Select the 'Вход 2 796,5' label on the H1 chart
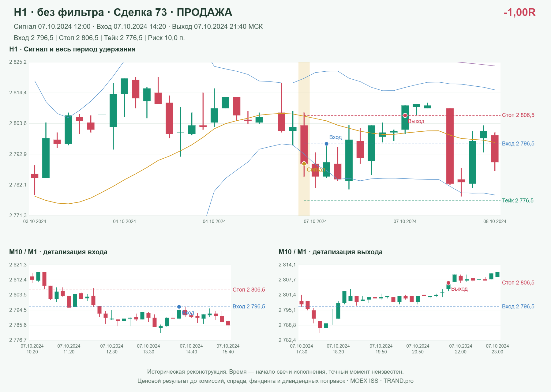The height and width of the screenshot is (392, 551). tap(518, 144)
